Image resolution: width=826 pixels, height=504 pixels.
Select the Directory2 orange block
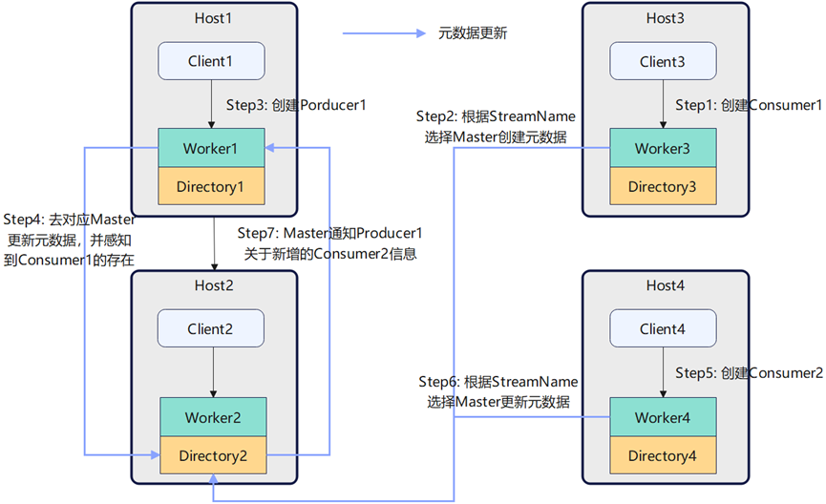[x=212, y=456]
